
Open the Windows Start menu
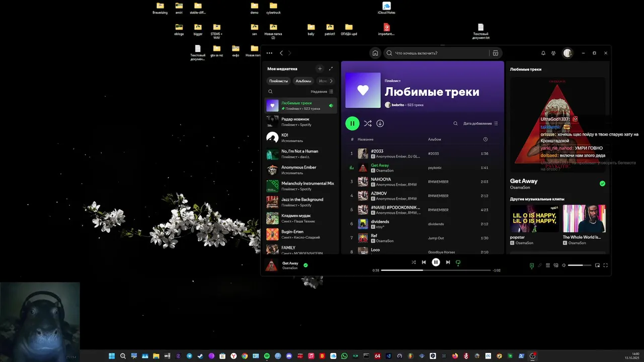coord(112,356)
